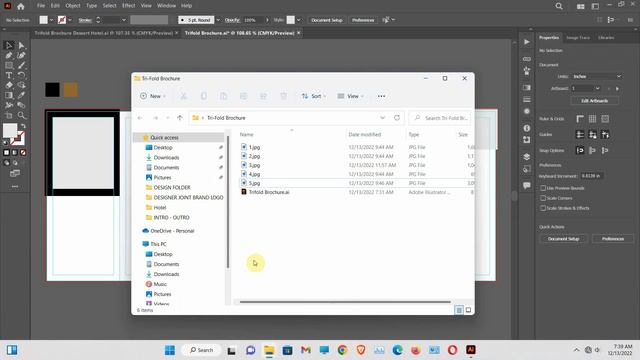Open DESIGN FOLDER in Quick access
Screen dimensions: 640x360
(x=172, y=187)
